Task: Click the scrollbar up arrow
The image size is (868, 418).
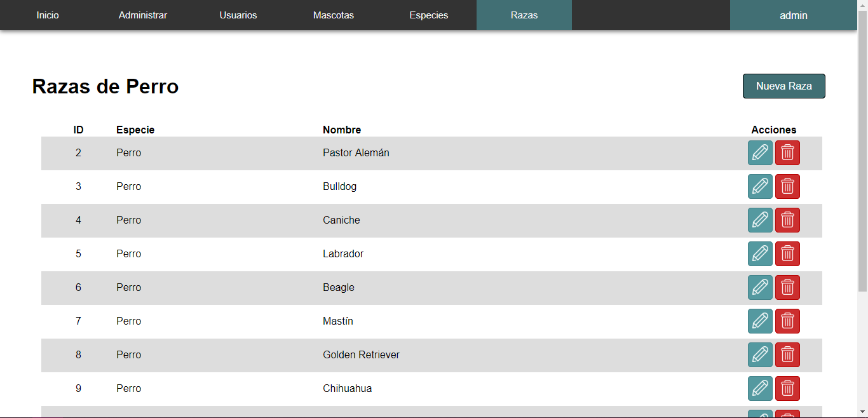Action: [862, 5]
